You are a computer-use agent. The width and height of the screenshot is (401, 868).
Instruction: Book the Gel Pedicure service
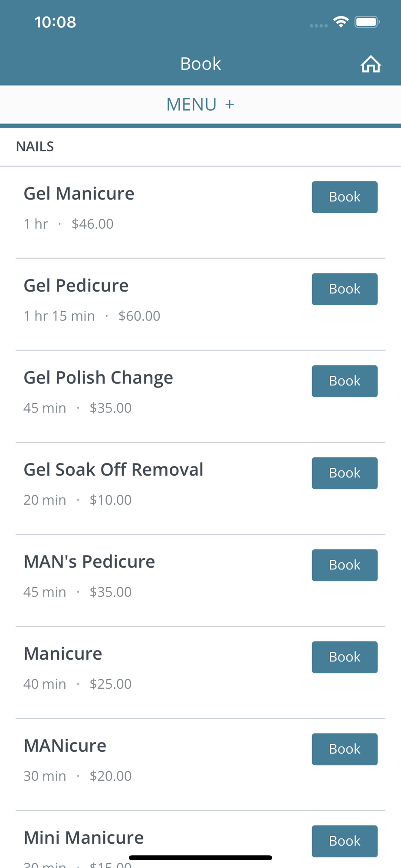point(344,289)
